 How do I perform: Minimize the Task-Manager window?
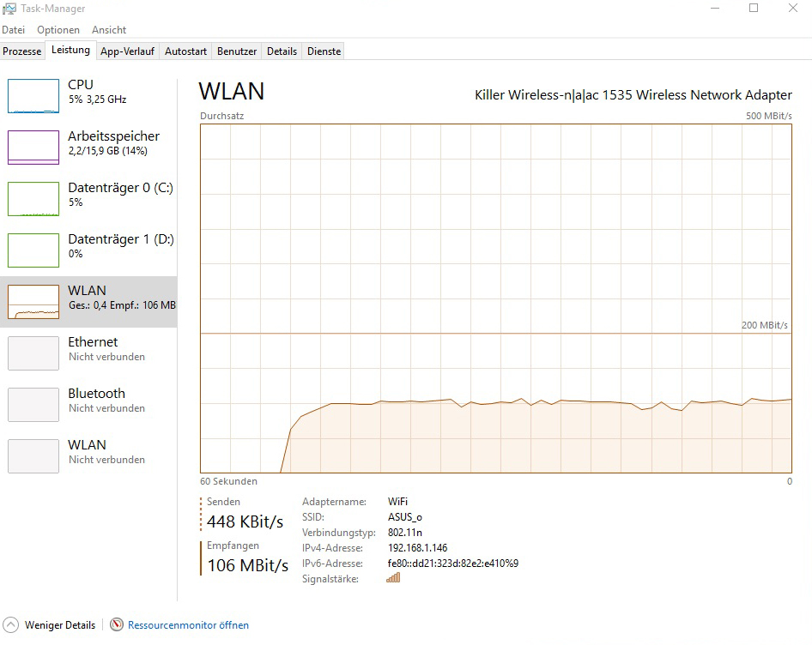(x=715, y=9)
